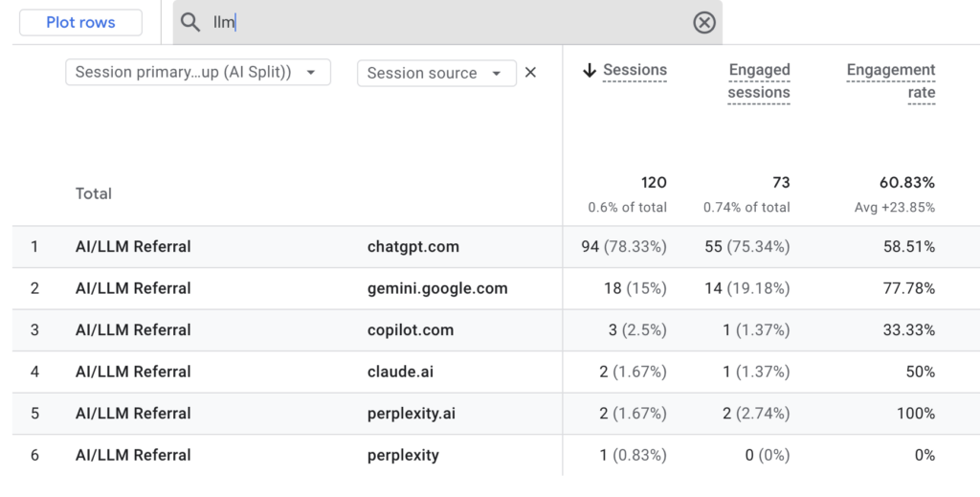Click AI/LLM Referral in row 1

coord(133,247)
